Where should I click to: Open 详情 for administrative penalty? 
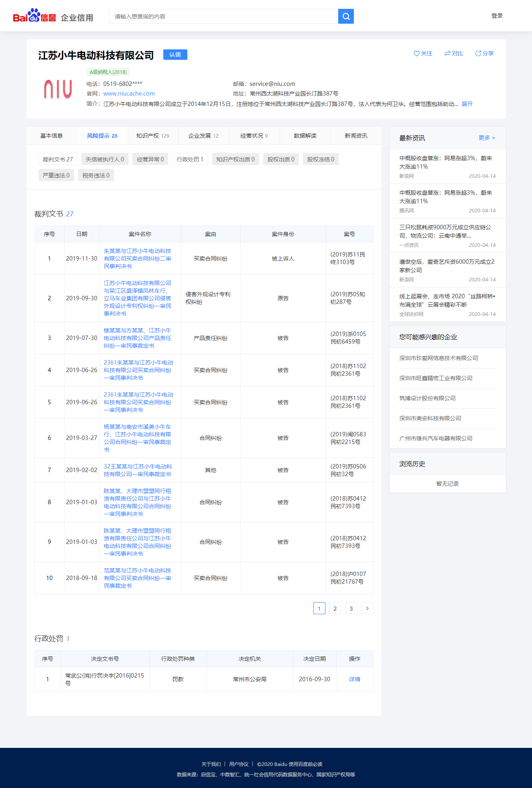(x=354, y=679)
